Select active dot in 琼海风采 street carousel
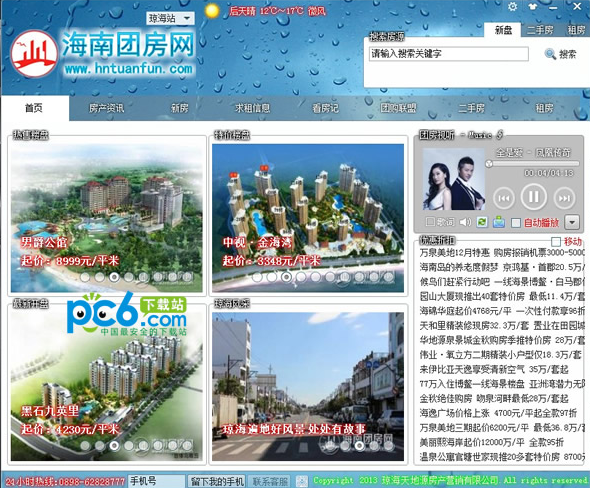Screen dimensions: 590x488 pos(359,445)
